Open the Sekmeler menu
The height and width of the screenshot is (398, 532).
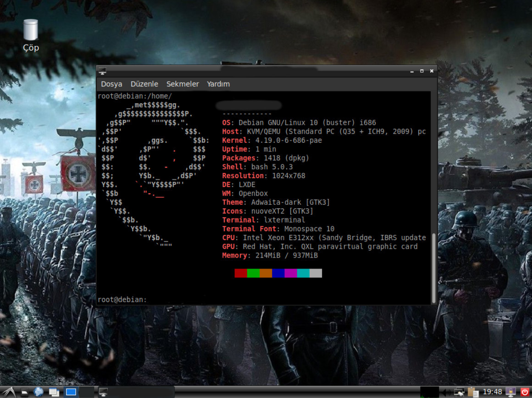(183, 84)
